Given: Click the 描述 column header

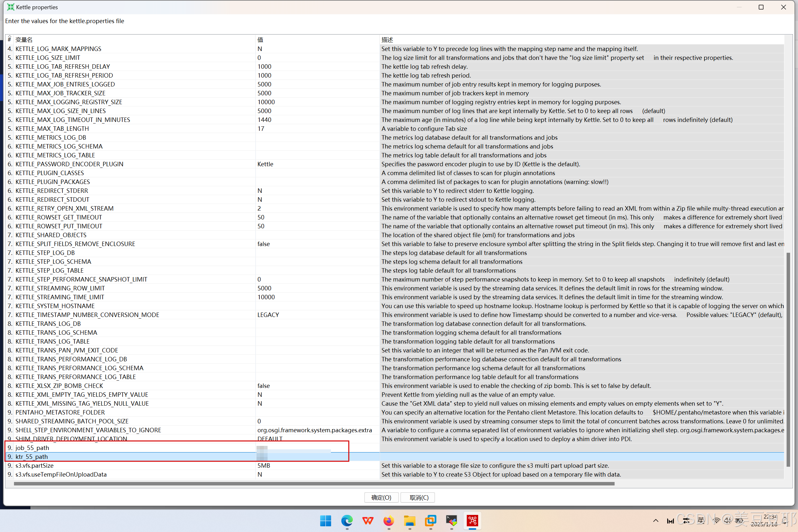Looking at the screenshot, I should click(387, 40).
